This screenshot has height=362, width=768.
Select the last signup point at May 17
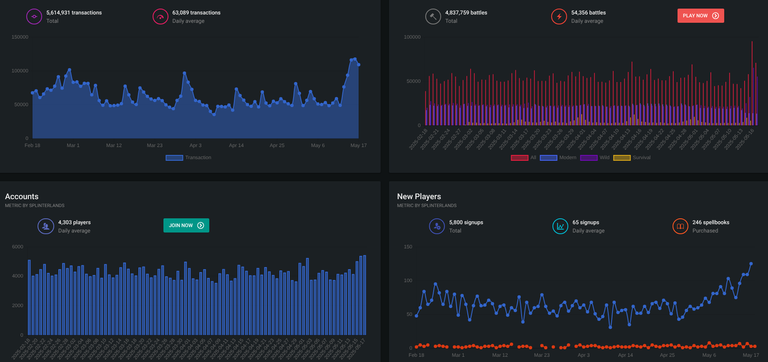pos(751,264)
